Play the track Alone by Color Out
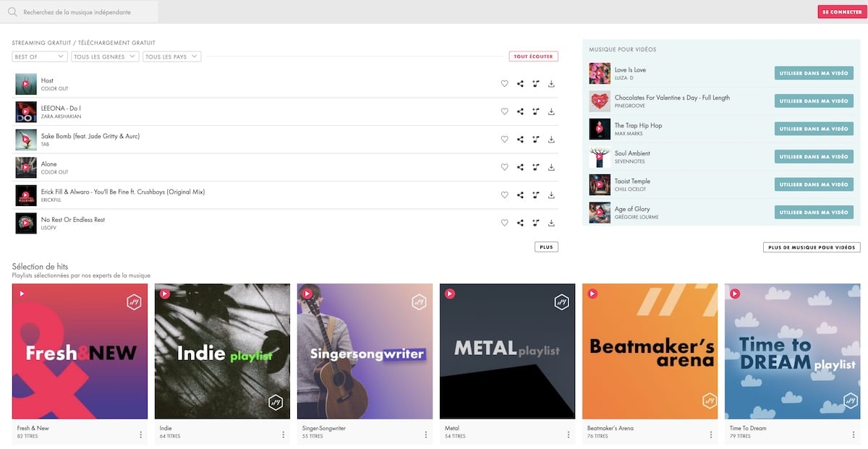The height and width of the screenshot is (449, 868). click(x=26, y=167)
